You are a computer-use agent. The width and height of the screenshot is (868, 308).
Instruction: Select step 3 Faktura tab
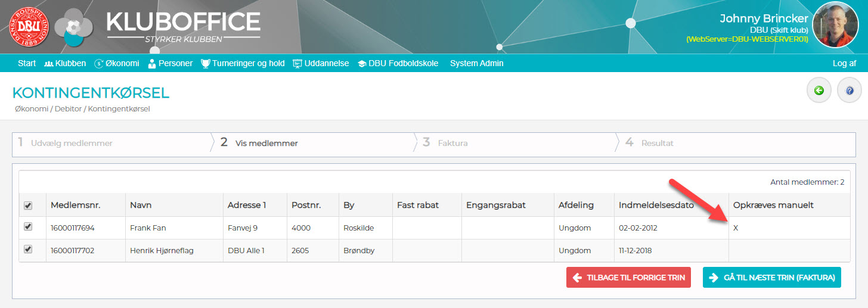[514, 143]
